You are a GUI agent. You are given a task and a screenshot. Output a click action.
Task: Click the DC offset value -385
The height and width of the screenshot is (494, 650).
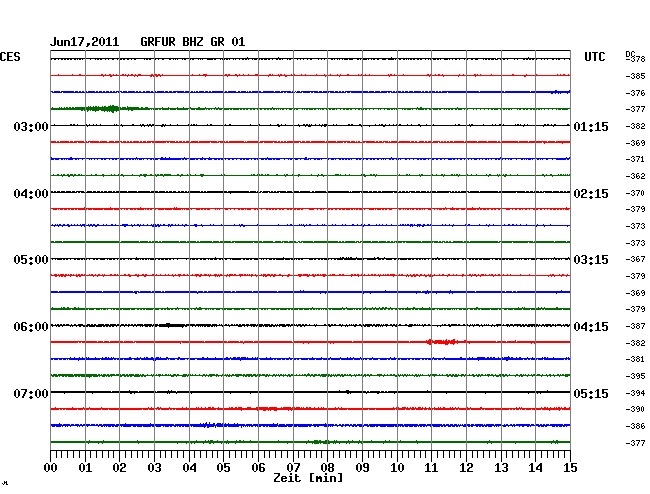pyautogui.click(x=635, y=76)
